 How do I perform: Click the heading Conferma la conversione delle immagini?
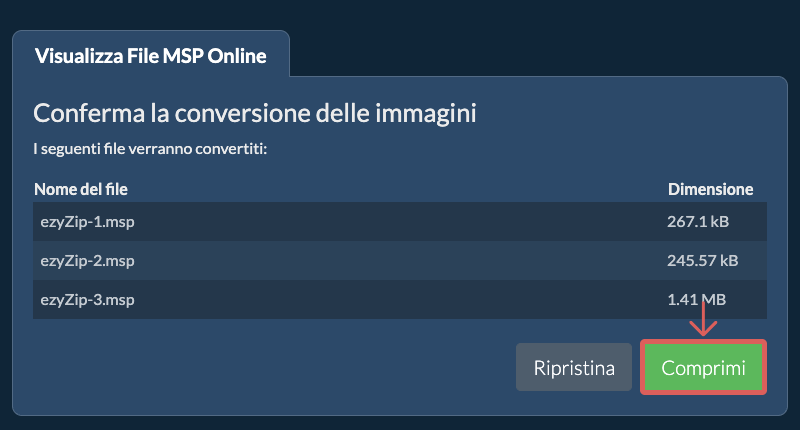pos(255,113)
